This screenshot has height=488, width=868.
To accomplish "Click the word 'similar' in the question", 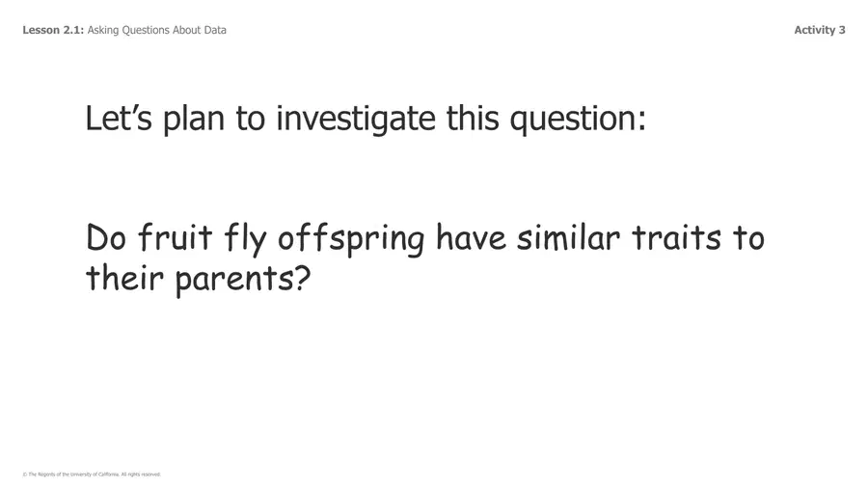I will [x=568, y=237].
